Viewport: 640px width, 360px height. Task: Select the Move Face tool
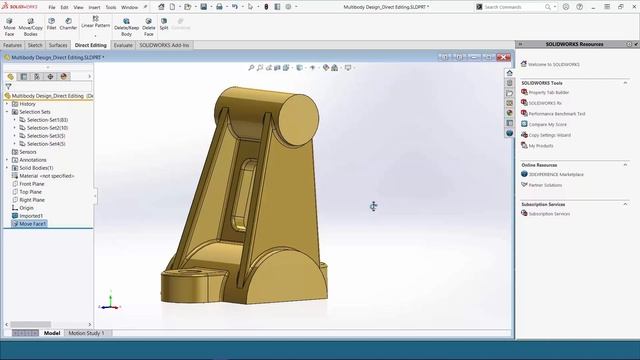[x=9, y=27]
